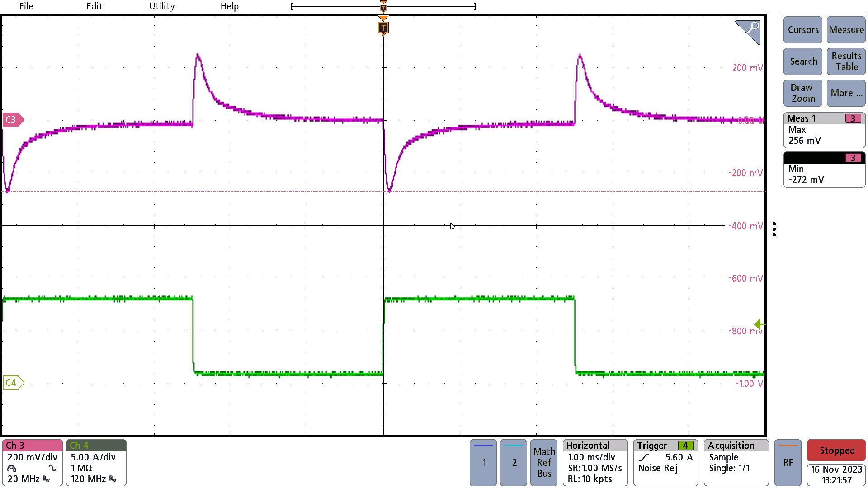The width and height of the screenshot is (868, 488).
Task: Click the Stopped run/stop button
Action: [836, 450]
